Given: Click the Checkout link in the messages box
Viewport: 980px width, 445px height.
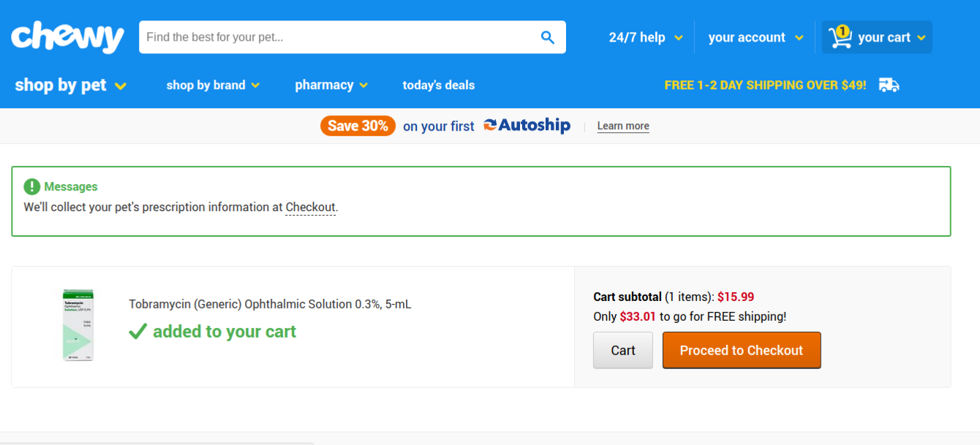Looking at the screenshot, I should click(309, 207).
